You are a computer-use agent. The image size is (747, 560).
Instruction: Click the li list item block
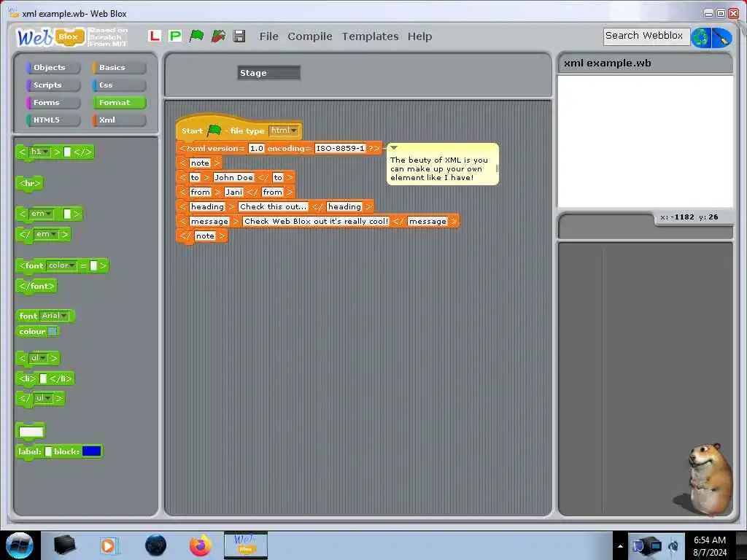coord(45,378)
